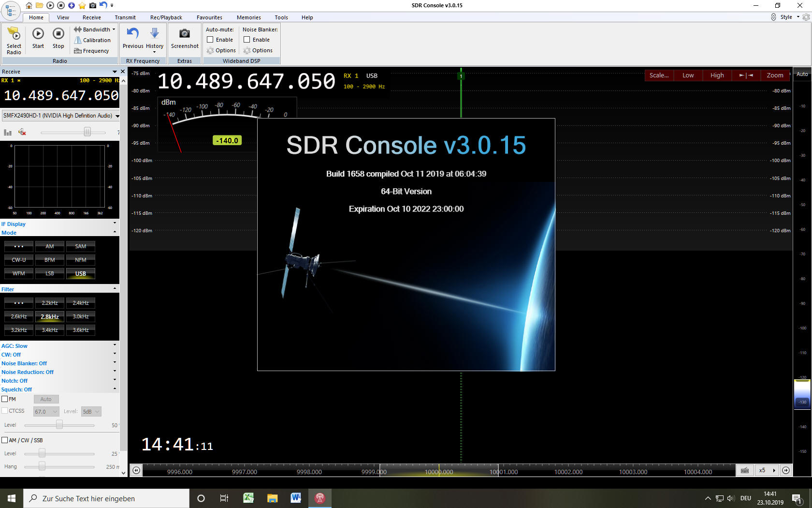
Task: Open the Excel icon in the taskbar
Action: click(x=248, y=498)
